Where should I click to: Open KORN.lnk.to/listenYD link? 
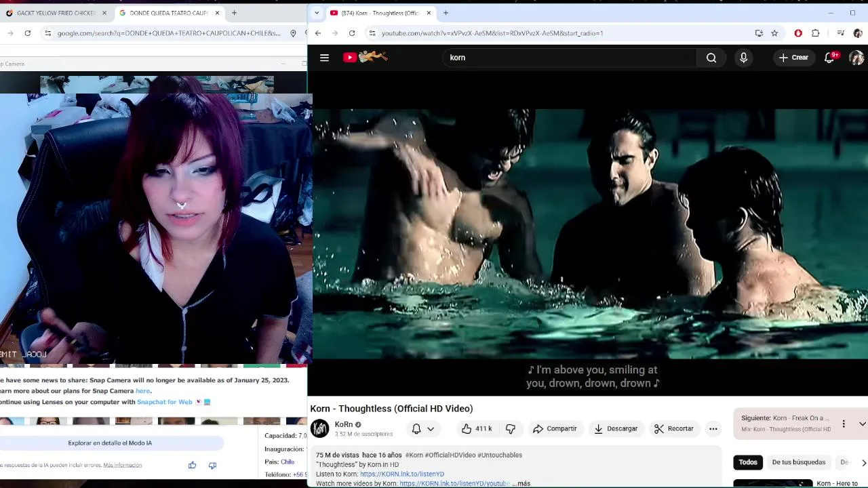(x=402, y=474)
